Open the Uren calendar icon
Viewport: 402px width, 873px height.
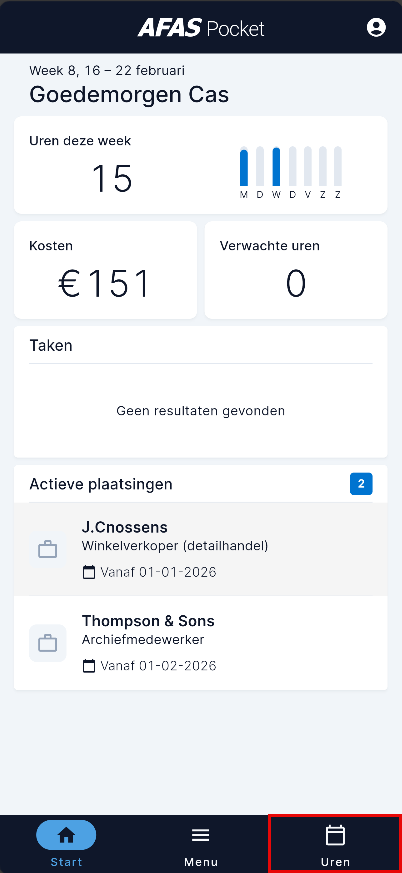[x=335, y=835]
